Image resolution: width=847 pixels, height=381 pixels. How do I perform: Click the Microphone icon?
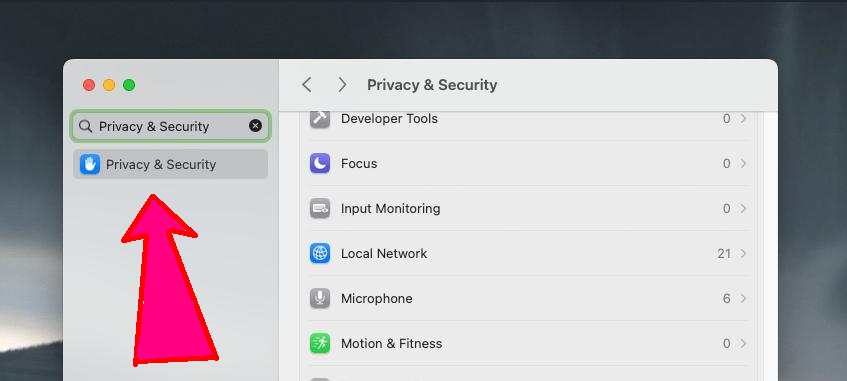coord(320,298)
